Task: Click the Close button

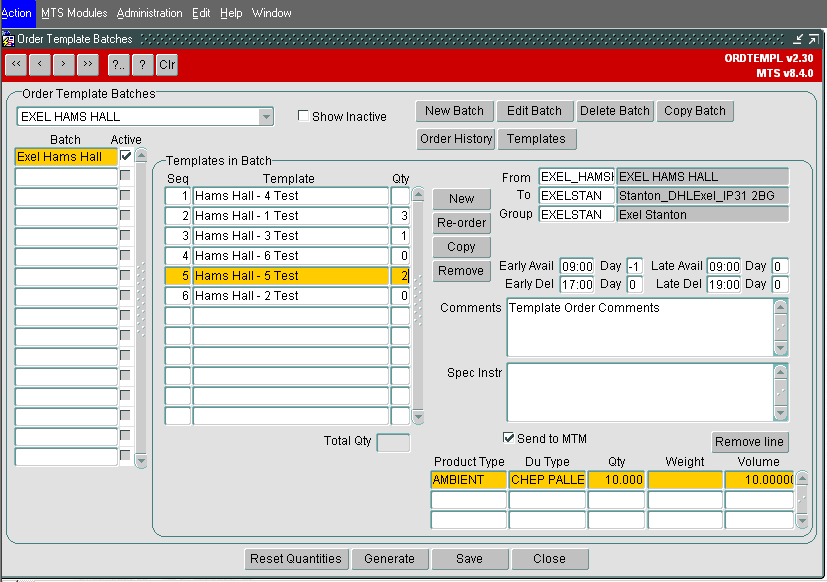Action: pyautogui.click(x=550, y=559)
